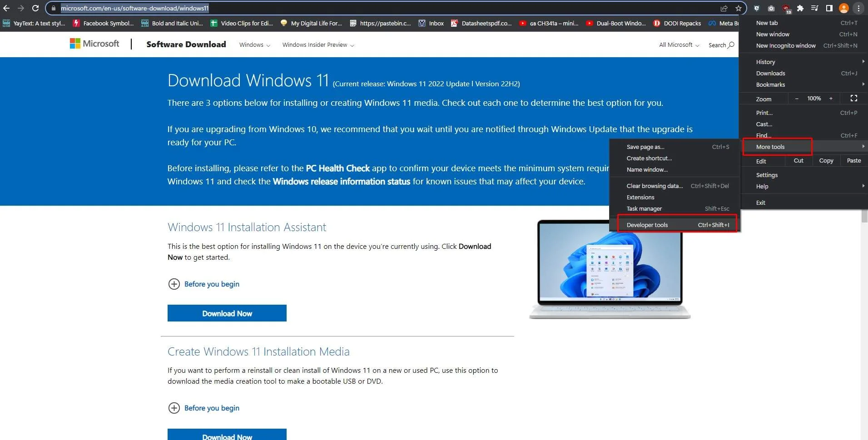Image resolution: width=868 pixels, height=440 pixels.
Task: Expand the Windows nav dropdown
Action: click(x=255, y=45)
